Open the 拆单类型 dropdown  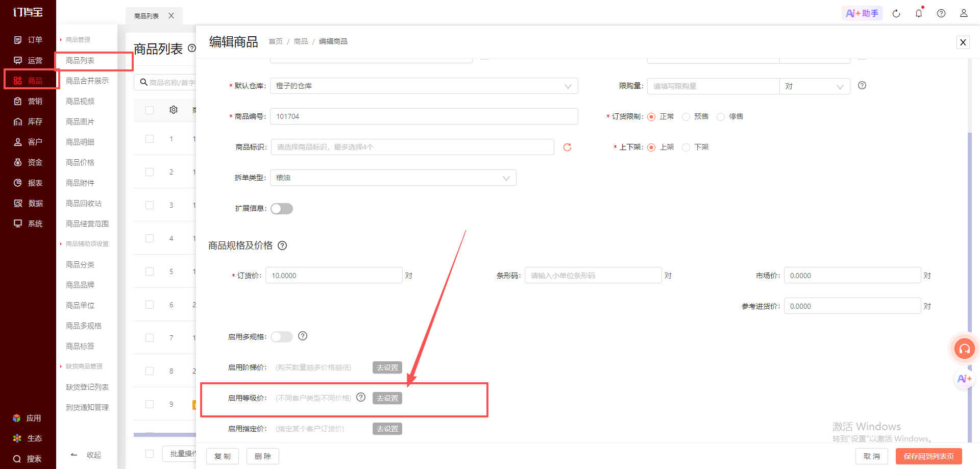coord(393,178)
